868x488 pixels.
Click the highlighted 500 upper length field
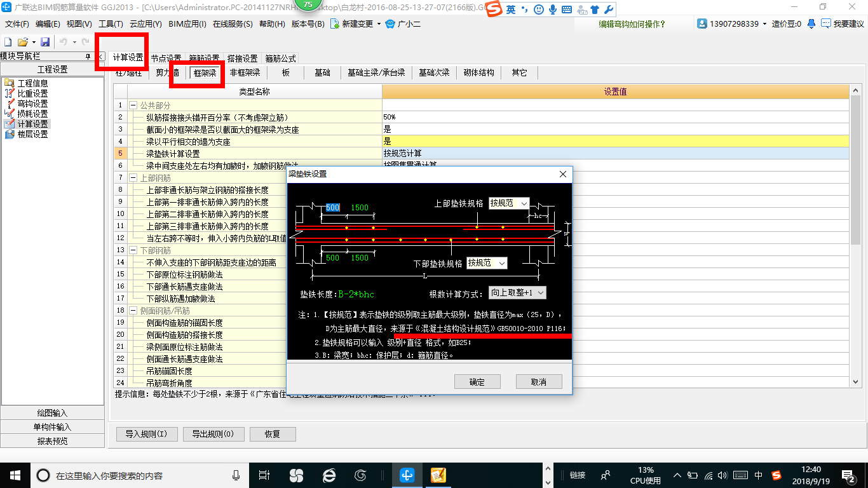click(x=332, y=208)
